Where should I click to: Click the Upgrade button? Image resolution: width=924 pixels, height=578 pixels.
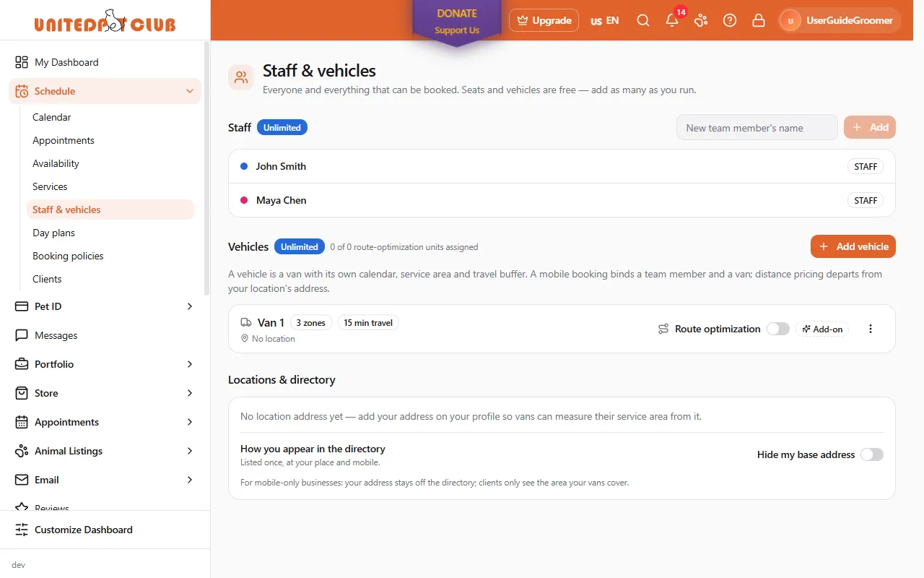[x=544, y=20]
